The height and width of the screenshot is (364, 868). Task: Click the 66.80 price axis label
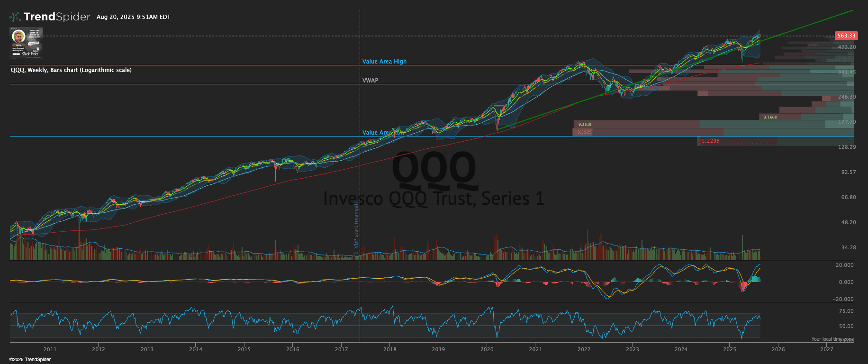(x=849, y=197)
